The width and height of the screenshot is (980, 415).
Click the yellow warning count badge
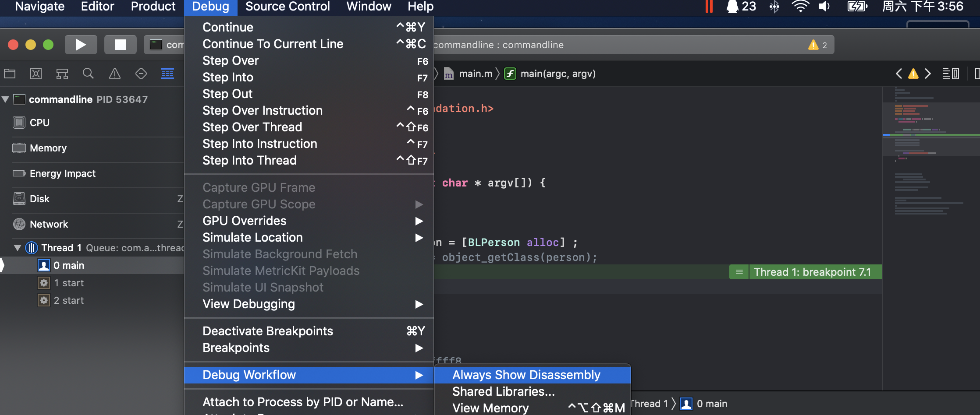pyautogui.click(x=818, y=45)
